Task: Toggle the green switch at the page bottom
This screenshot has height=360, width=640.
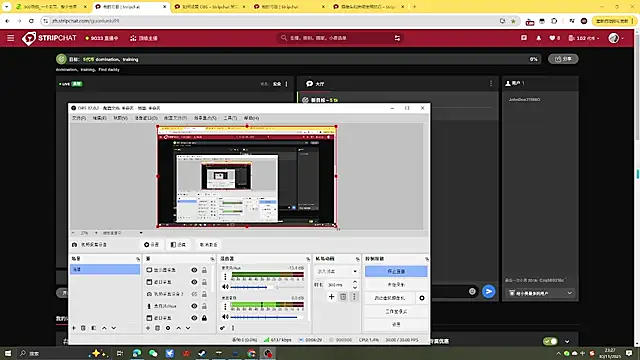Action: coord(550,341)
